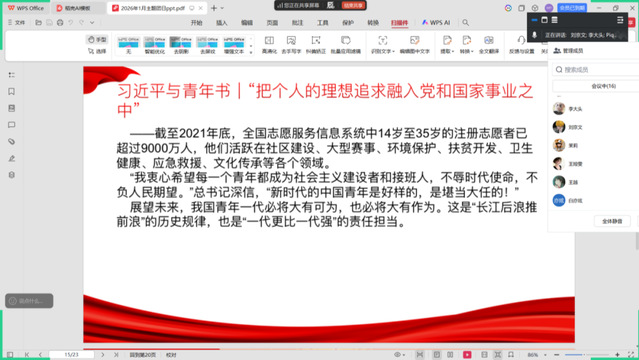The width and height of the screenshot is (639, 360).
Task: Toggle the 选择 selection tool
Action: (97, 51)
